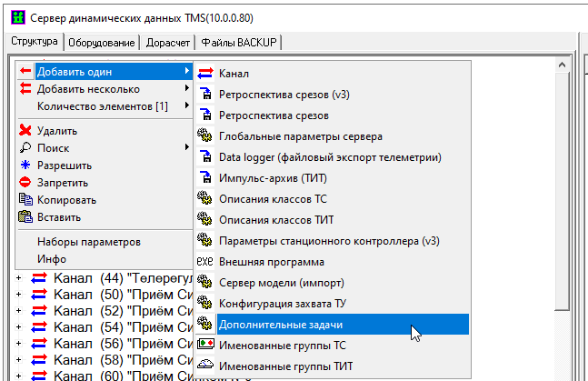Expand the Канал (52) tree node
The width and height of the screenshot is (588, 381).
(x=19, y=310)
